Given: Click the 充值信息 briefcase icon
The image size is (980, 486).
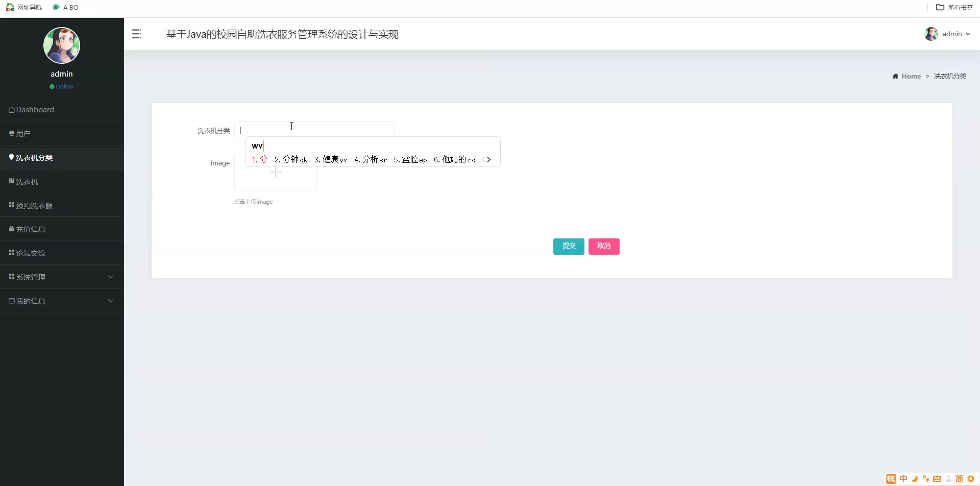Looking at the screenshot, I should tap(12, 229).
